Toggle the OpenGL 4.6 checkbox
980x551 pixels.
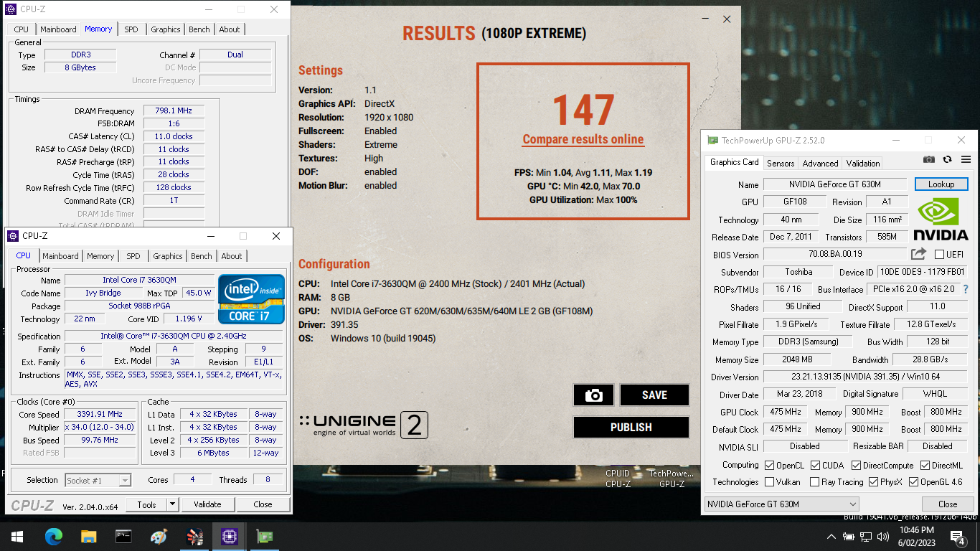click(913, 482)
